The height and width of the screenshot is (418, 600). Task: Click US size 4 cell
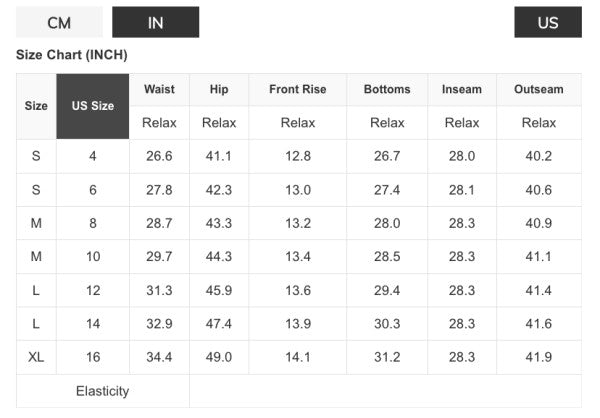[93, 156]
